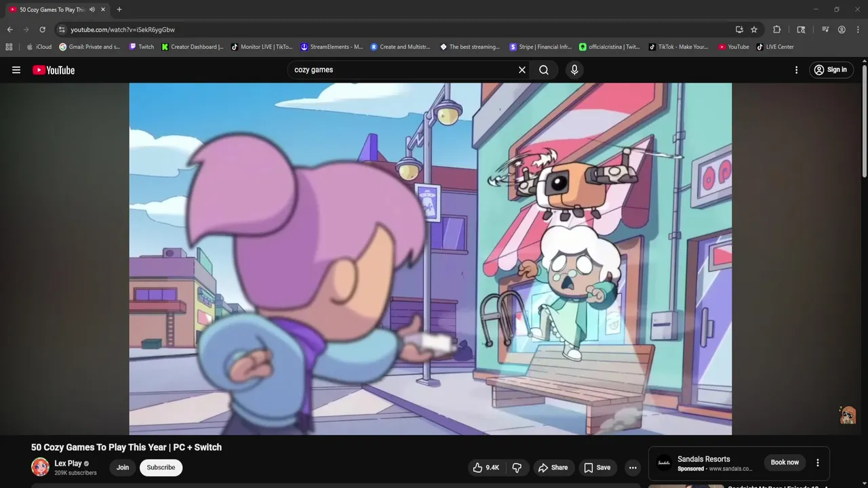
Task: Open media controls in browser toolbar
Action: click(825, 30)
